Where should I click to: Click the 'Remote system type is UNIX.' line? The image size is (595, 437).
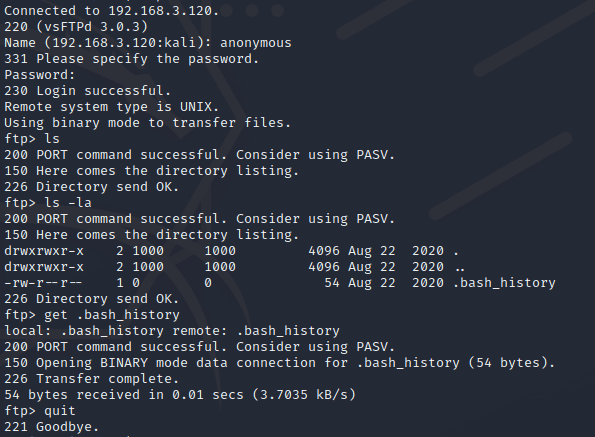(x=112, y=107)
